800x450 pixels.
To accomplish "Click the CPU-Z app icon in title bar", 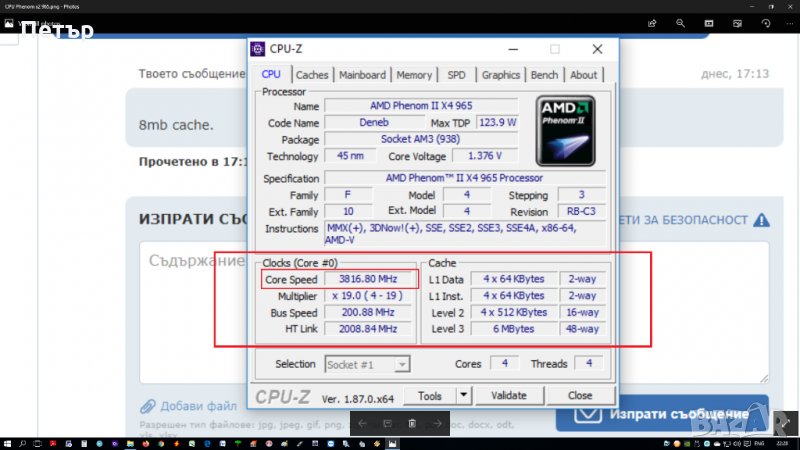I will (258, 48).
